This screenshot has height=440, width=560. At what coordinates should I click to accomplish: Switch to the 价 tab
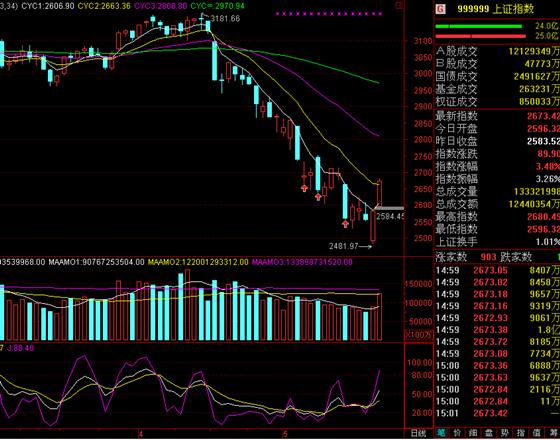(457, 434)
